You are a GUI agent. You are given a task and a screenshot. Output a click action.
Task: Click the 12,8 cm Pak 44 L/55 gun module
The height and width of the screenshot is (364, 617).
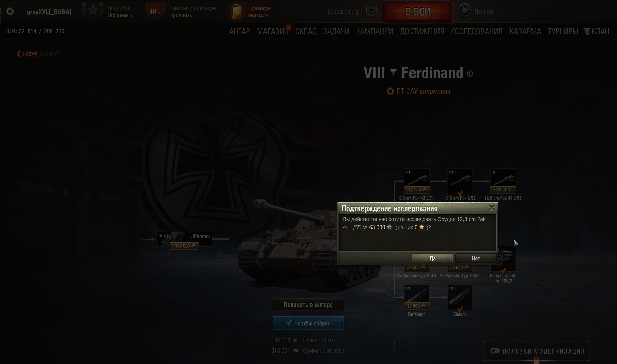(x=503, y=181)
